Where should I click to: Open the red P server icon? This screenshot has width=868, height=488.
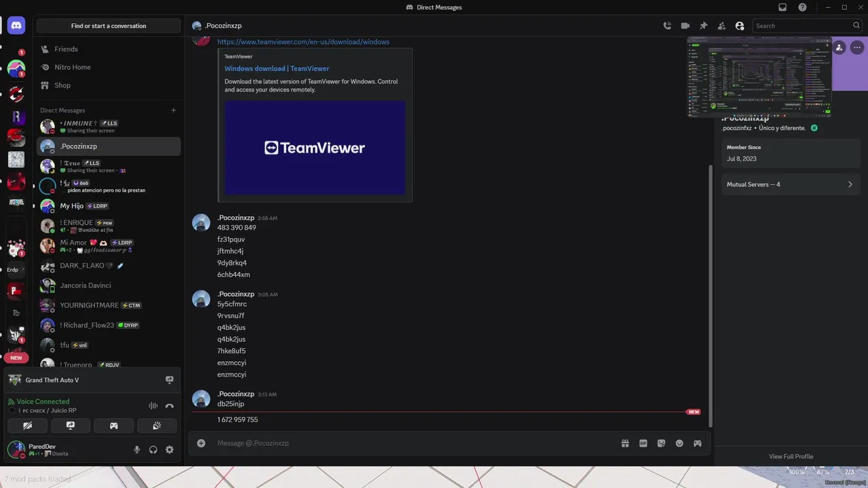(x=16, y=291)
